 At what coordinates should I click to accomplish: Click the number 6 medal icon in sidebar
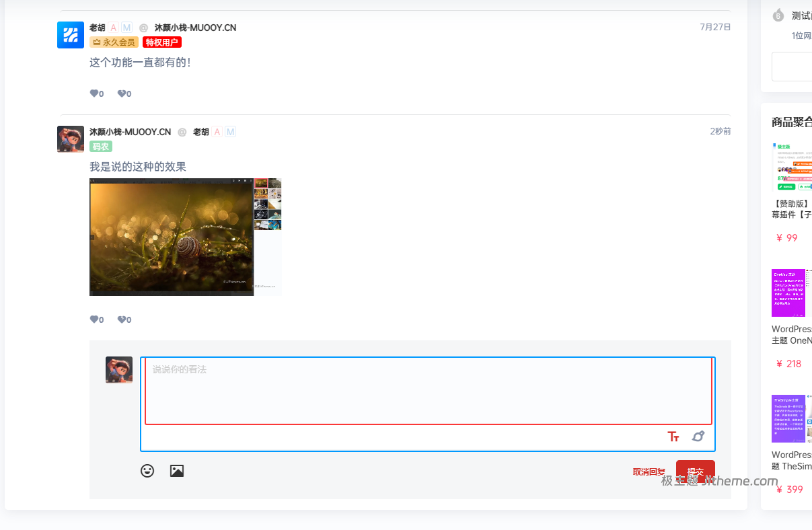pos(778,15)
